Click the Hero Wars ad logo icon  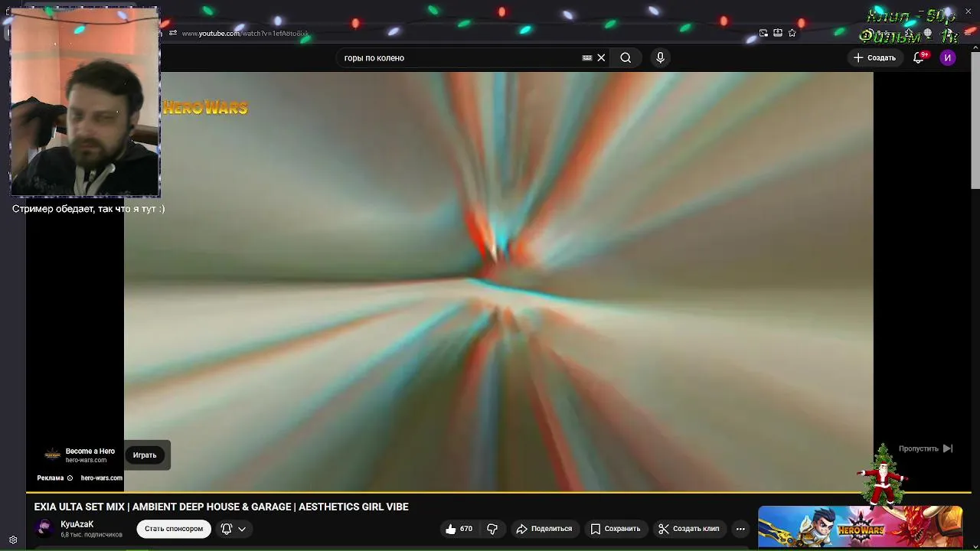click(x=52, y=455)
